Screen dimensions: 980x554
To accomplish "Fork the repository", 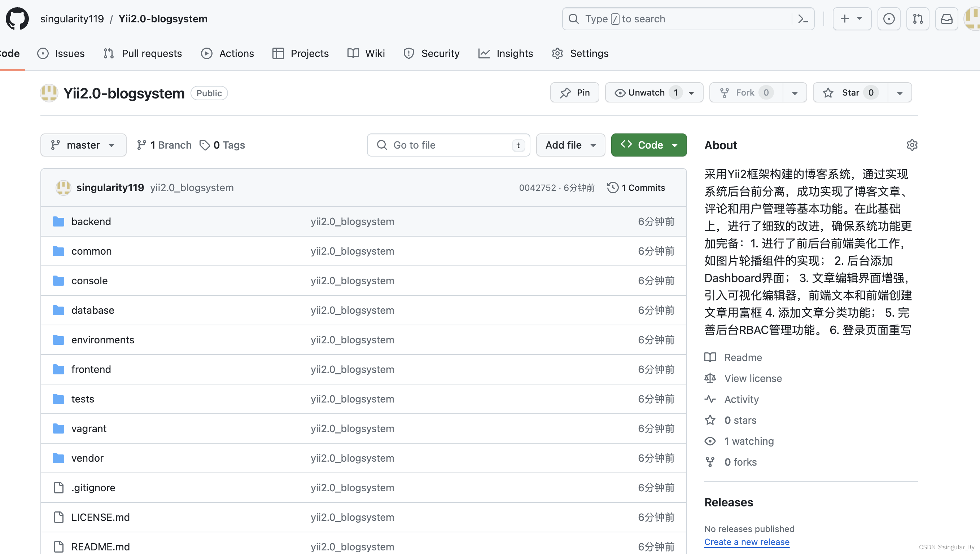I will 746,92.
